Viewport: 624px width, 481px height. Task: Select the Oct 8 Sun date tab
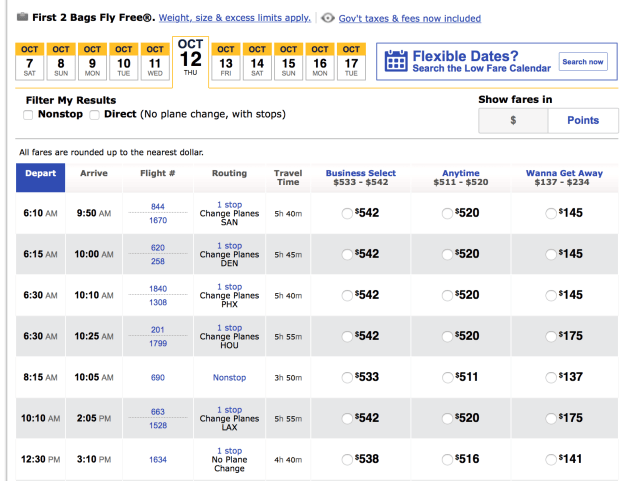61,61
